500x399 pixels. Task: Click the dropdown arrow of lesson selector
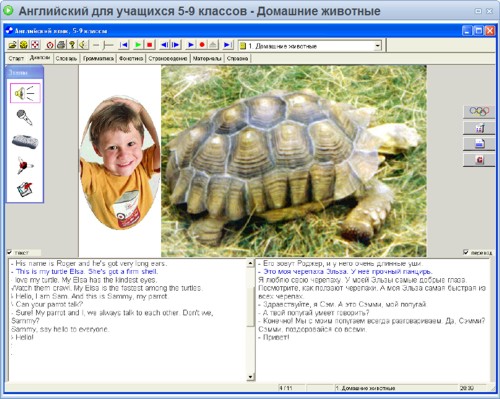(x=377, y=46)
